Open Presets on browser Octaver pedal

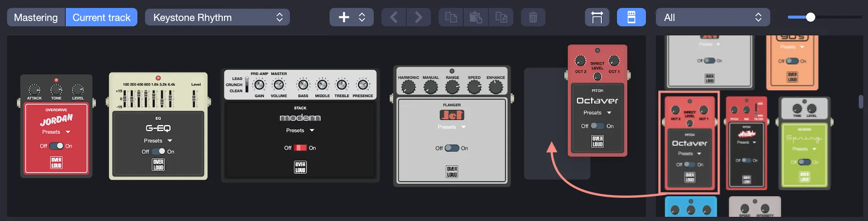(690, 153)
